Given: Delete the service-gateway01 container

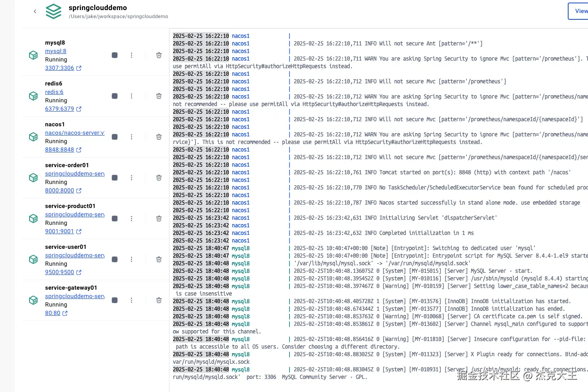Looking at the screenshot, I should (x=158, y=300).
